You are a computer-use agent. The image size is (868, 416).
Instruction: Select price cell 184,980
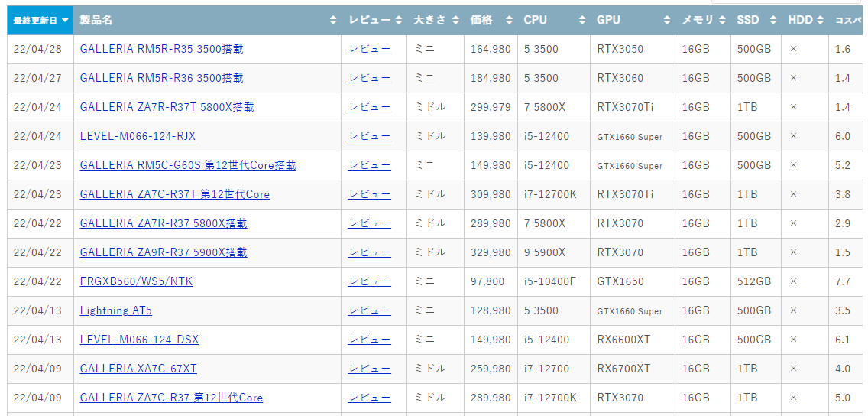click(491, 78)
